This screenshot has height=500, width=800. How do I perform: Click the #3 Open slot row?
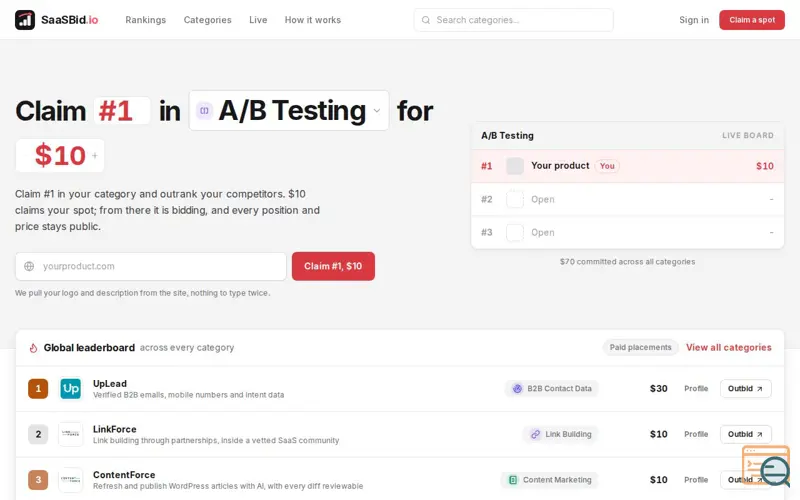coord(627,233)
